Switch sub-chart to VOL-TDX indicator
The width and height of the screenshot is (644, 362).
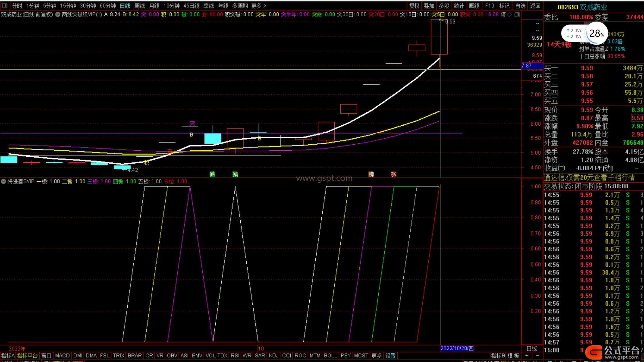217,356
